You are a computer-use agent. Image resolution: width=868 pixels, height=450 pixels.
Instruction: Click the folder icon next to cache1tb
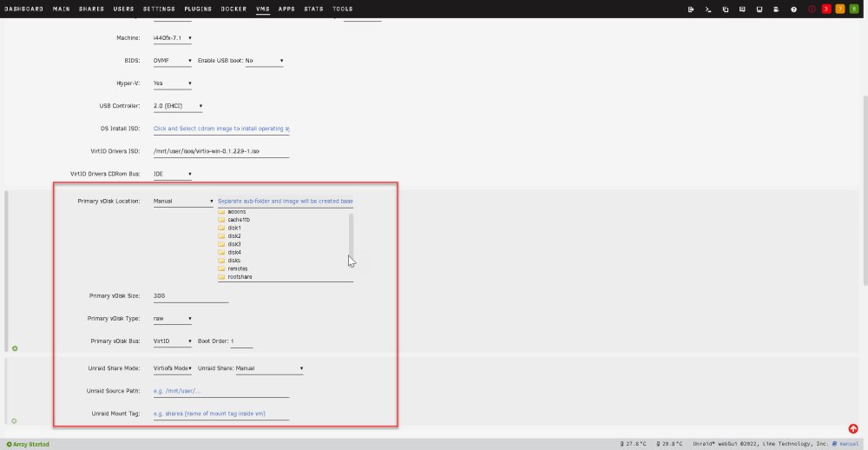tap(221, 220)
